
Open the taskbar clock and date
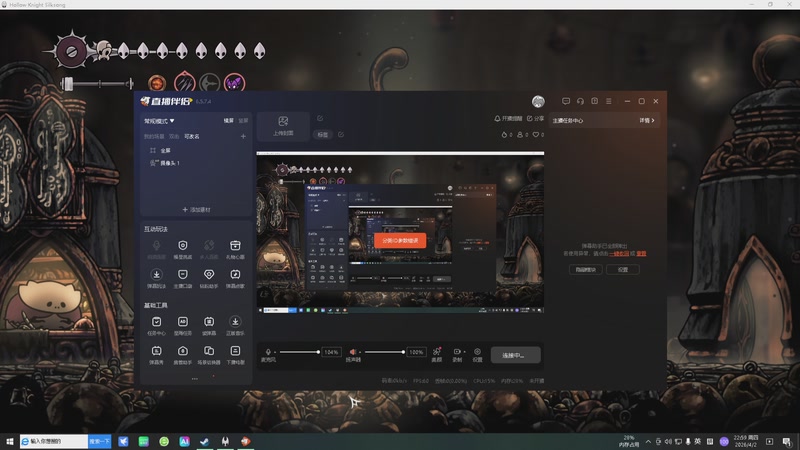tap(746, 441)
